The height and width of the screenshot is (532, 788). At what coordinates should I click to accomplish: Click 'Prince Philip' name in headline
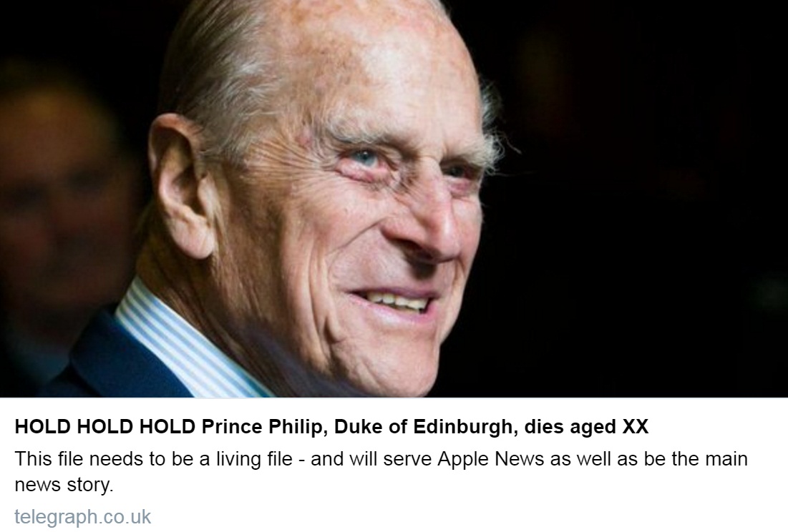(x=265, y=427)
